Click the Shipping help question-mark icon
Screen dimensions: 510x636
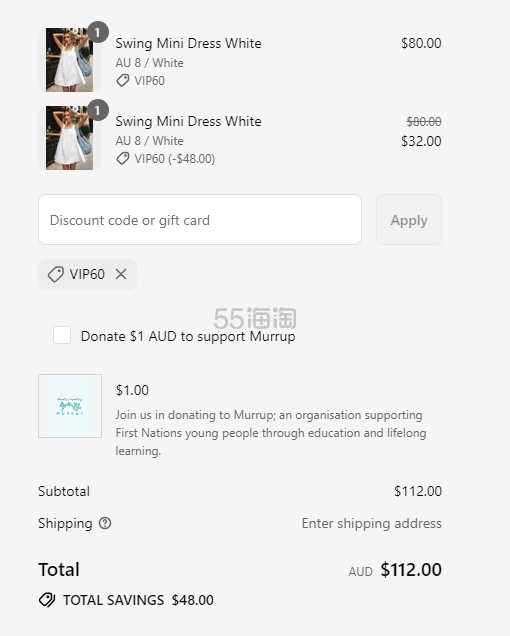pos(105,523)
